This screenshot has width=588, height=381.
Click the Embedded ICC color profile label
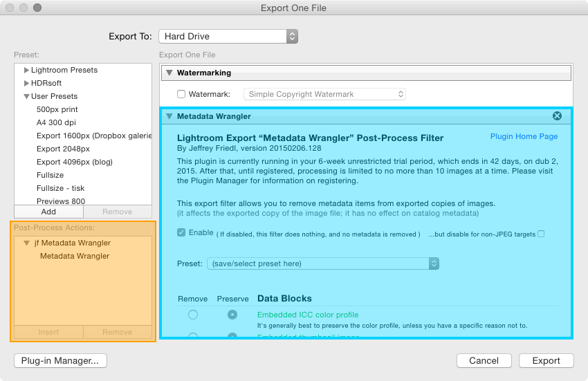pyautogui.click(x=308, y=315)
